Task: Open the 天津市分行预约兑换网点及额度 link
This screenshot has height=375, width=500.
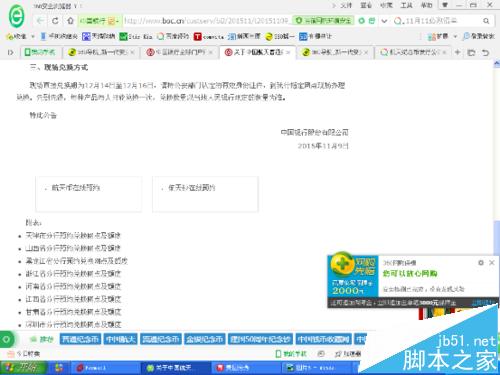Action: tap(73, 235)
